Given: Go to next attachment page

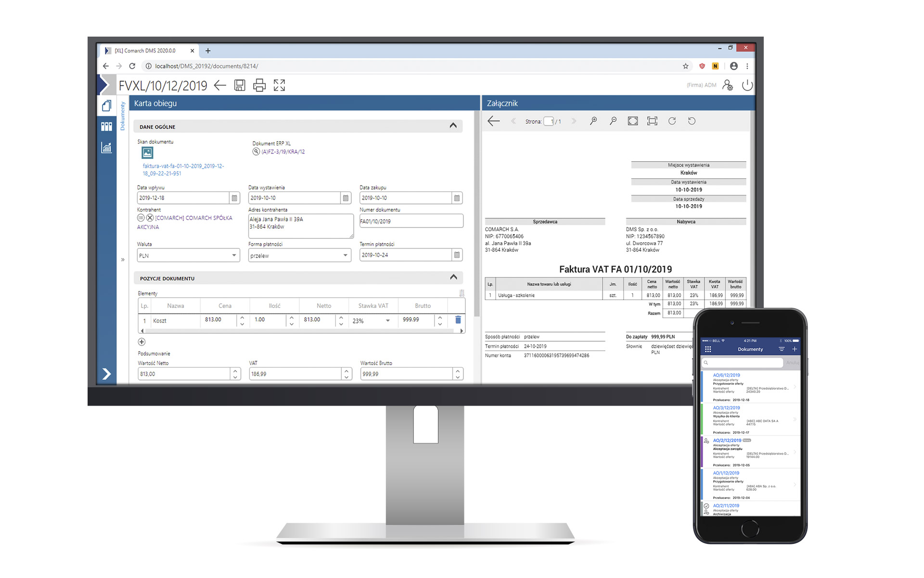Looking at the screenshot, I should (574, 121).
